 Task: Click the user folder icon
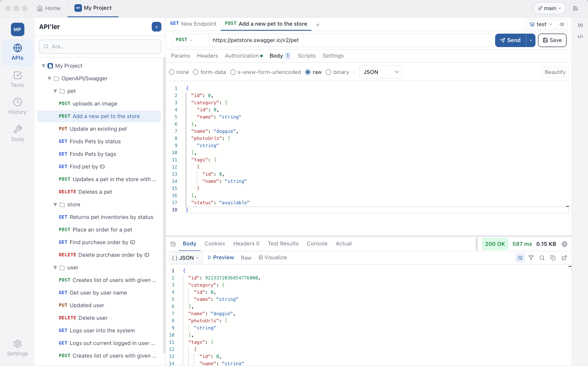coord(62,268)
